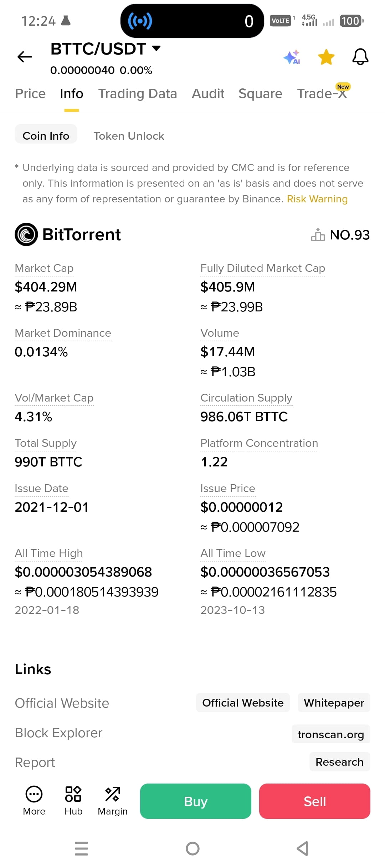Open the More menu icon
The image size is (385, 868).
pyautogui.click(x=34, y=794)
